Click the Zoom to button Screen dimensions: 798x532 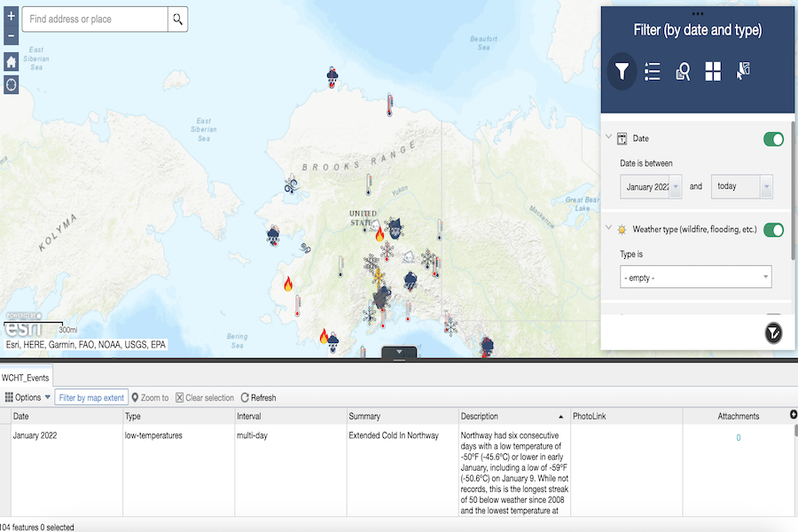pyautogui.click(x=150, y=397)
